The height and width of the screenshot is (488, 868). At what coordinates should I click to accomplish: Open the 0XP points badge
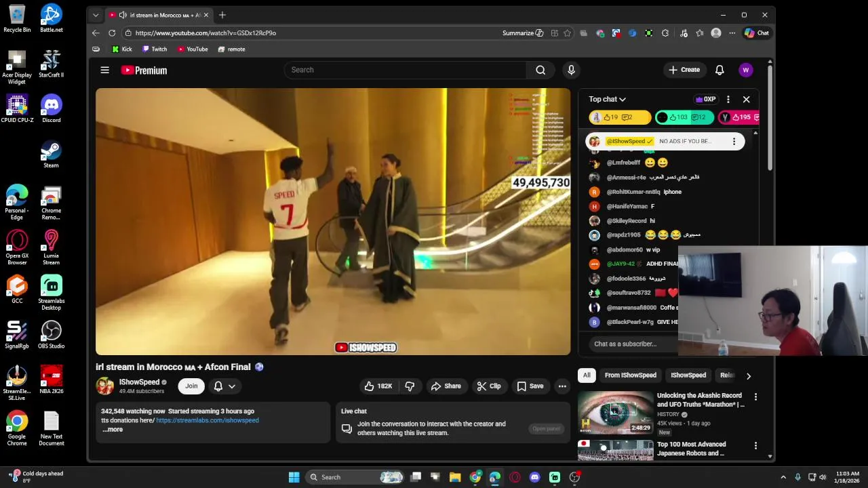705,99
